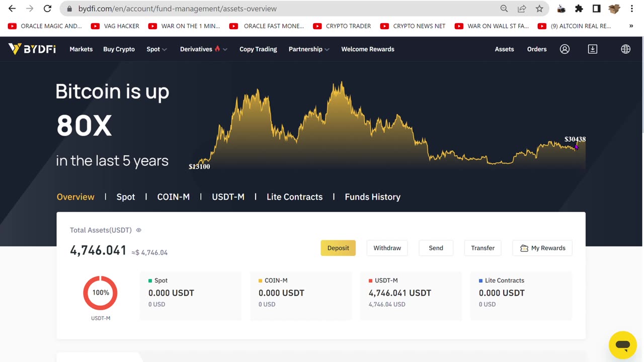The height and width of the screenshot is (362, 644).
Task: Select the Overview tab
Action: pyautogui.click(x=75, y=197)
